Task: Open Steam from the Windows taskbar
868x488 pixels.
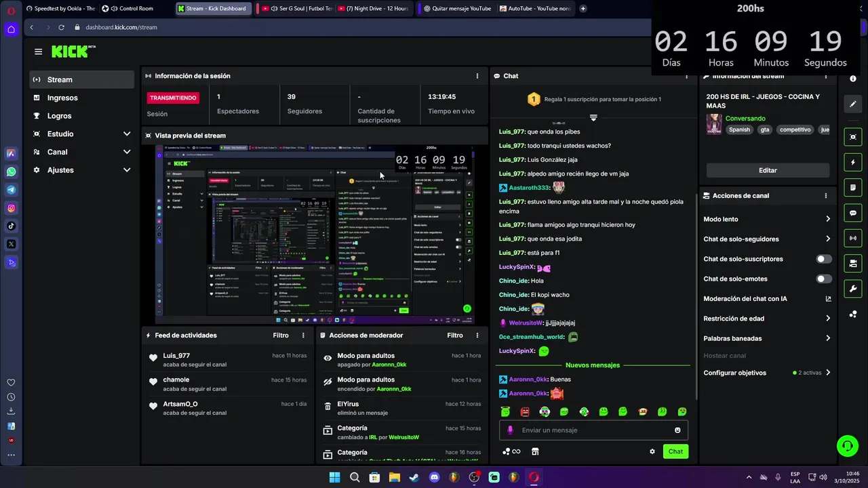Action: coord(414,477)
